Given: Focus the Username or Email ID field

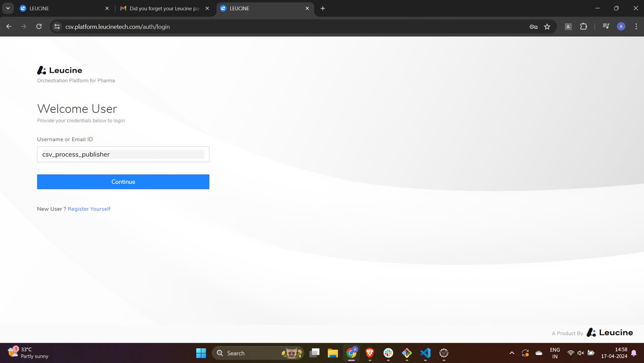Looking at the screenshot, I should click(123, 154).
